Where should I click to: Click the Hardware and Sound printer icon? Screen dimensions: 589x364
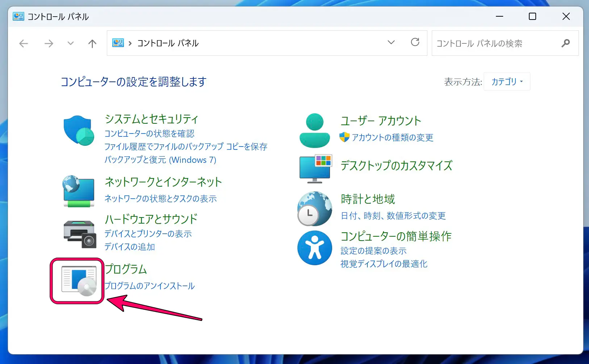click(80, 234)
